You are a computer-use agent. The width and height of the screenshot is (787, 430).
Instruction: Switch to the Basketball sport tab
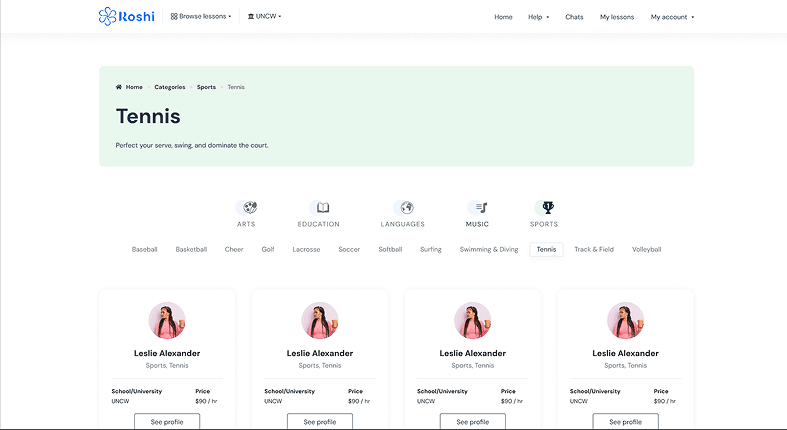[x=191, y=249]
